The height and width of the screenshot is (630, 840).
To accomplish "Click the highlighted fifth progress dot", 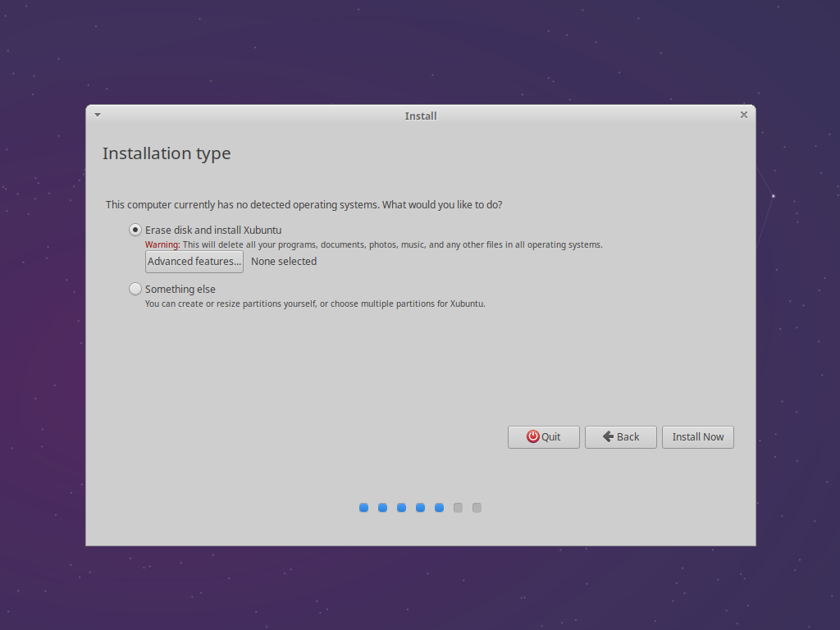I will click(439, 508).
